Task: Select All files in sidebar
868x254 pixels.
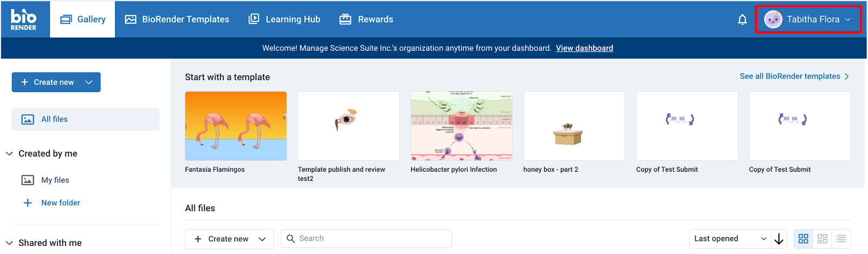Action: pyautogui.click(x=86, y=119)
